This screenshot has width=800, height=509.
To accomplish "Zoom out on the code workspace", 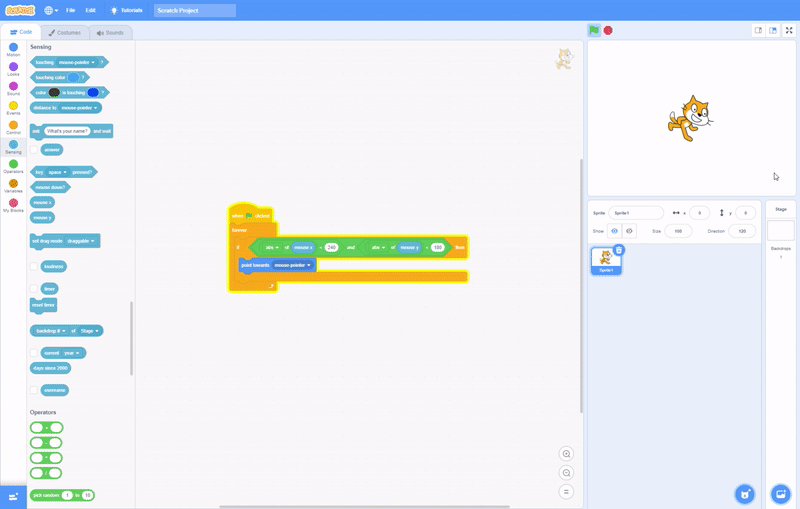I will tap(566, 473).
